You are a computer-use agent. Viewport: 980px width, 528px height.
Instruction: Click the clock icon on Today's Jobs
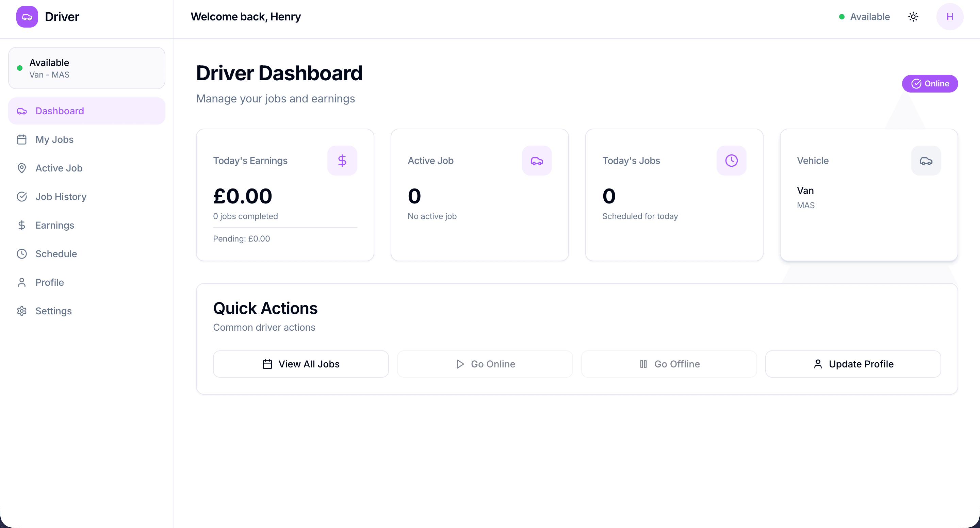coord(731,161)
